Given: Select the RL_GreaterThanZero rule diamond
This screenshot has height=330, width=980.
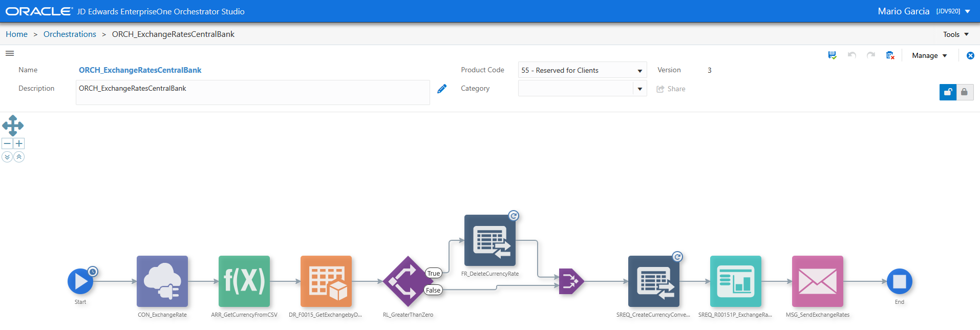Looking at the screenshot, I should click(x=408, y=281).
